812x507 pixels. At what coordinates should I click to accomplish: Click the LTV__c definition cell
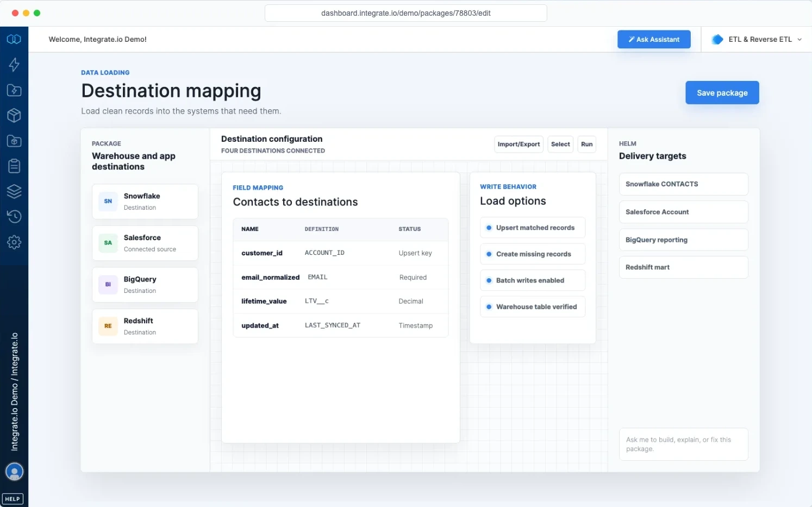click(317, 301)
